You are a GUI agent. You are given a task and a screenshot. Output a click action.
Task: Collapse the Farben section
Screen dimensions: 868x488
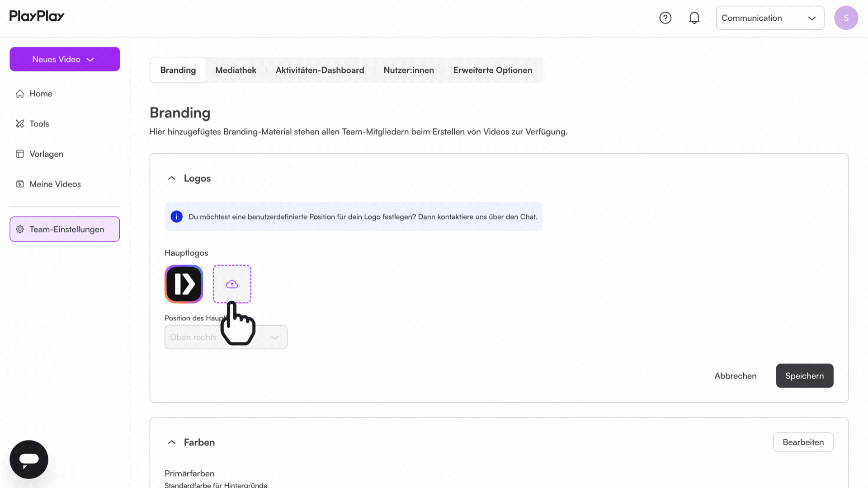(171, 442)
